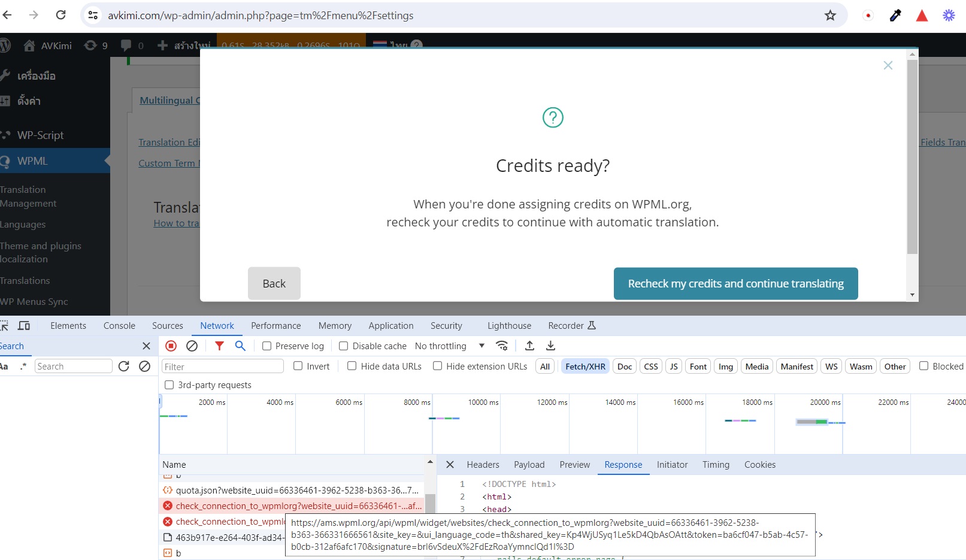Open network conditions wifi icon

point(502,346)
